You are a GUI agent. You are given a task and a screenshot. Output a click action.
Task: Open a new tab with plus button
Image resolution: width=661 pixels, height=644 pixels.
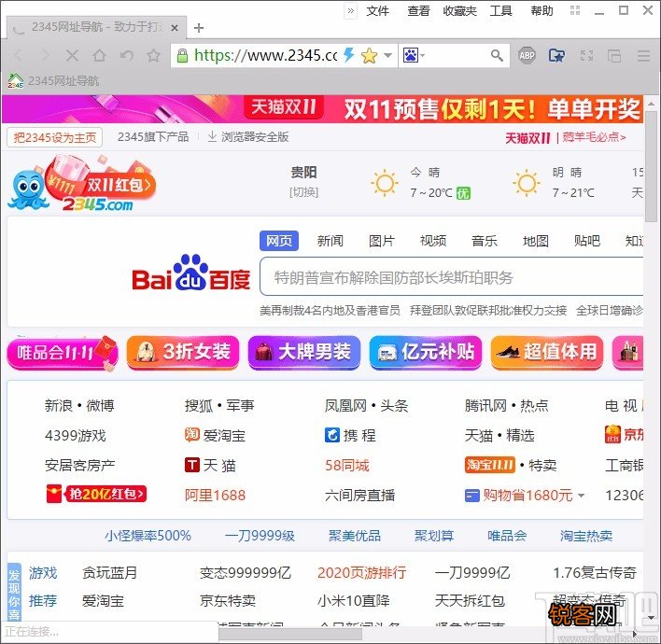click(x=199, y=28)
